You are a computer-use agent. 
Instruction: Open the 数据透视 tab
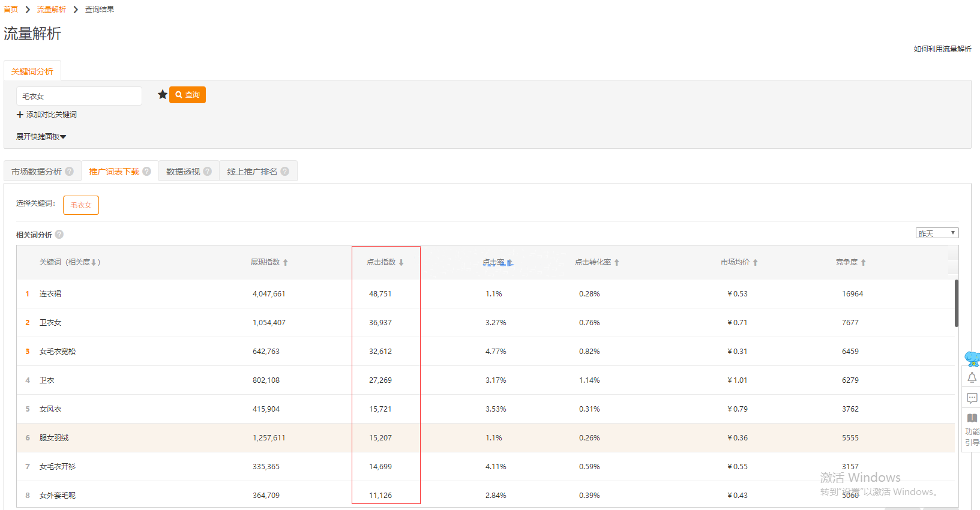pyautogui.click(x=183, y=172)
